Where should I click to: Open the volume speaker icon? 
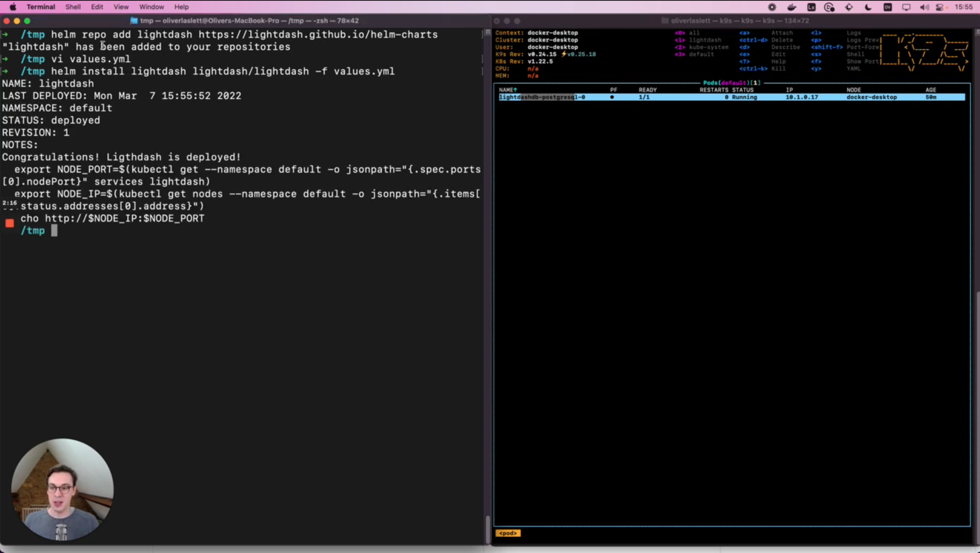924,7
